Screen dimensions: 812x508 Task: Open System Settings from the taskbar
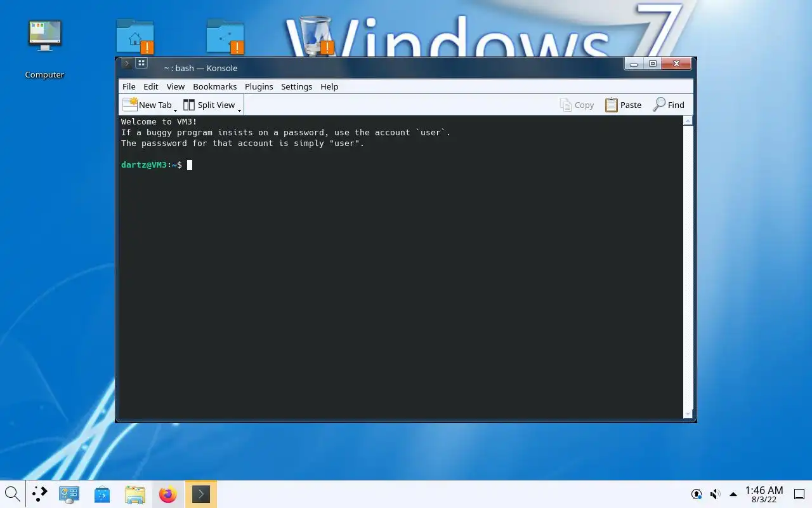tap(69, 494)
